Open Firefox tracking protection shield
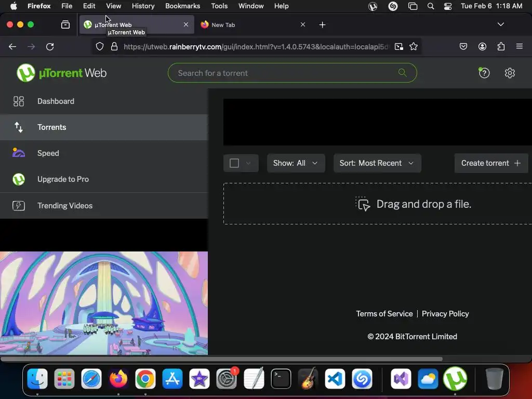The width and height of the screenshot is (532, 399). [99, 46]
